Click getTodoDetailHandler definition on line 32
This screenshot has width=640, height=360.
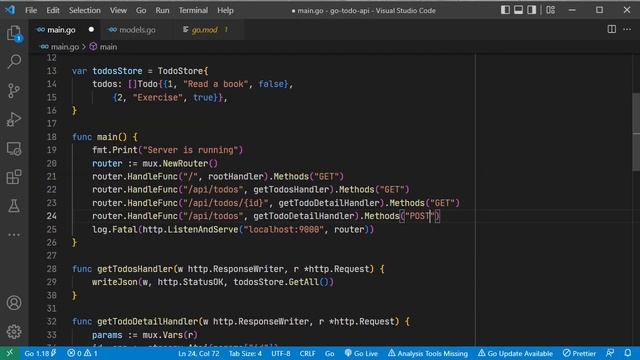(147, 322)
